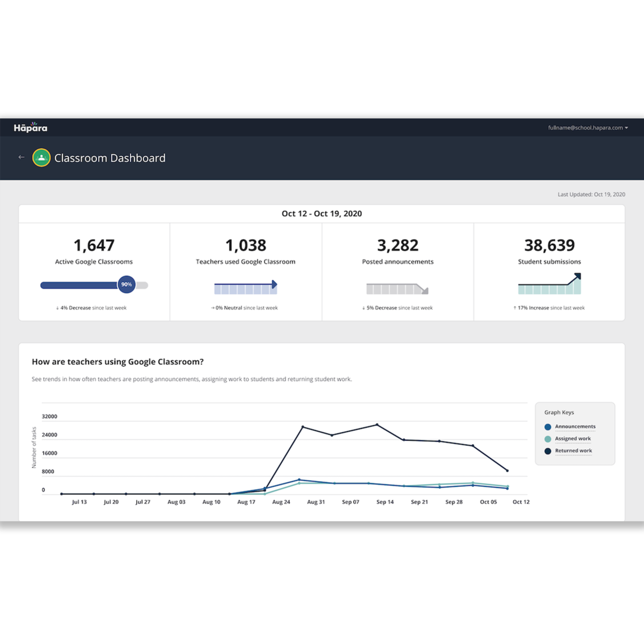
Task: Click the 1,647 Active Google Classrooms number
Action: [x=94, y=246]
